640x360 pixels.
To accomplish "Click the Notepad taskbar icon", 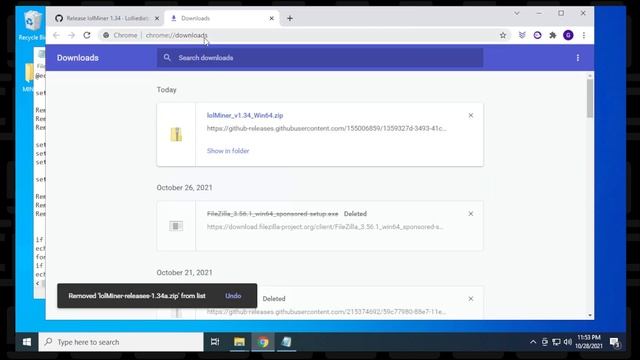I will (287, 342).
